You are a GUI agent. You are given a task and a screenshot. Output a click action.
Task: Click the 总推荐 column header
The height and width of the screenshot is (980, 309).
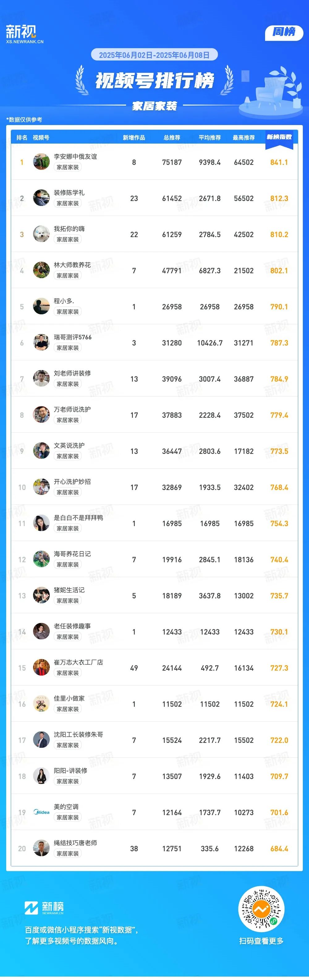[x=172, y=138]
